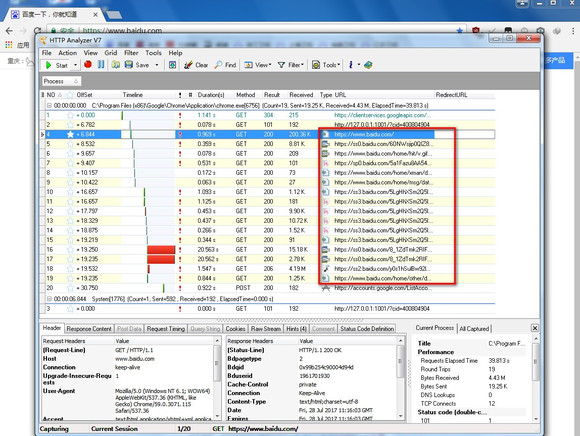This screenshot has width=580, height=436.
Task: Open the Action menu
Action: (67, 53)
